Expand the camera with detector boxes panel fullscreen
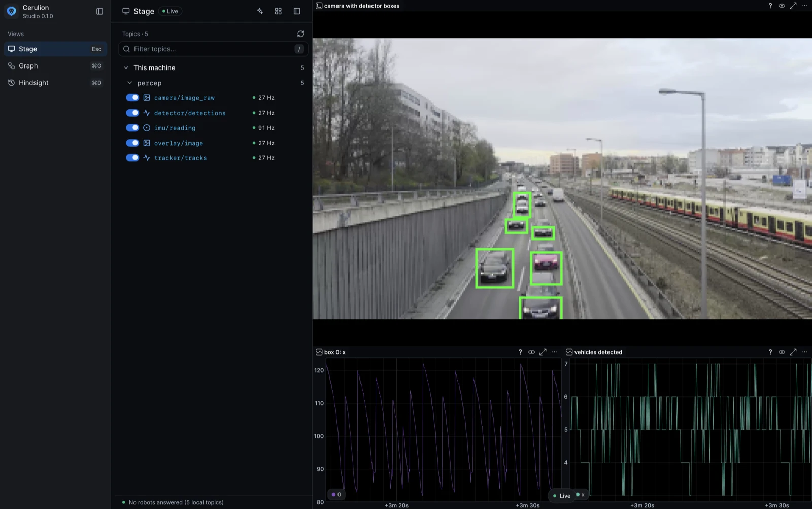This screenshot has width=812, height=509. (793, 6)
